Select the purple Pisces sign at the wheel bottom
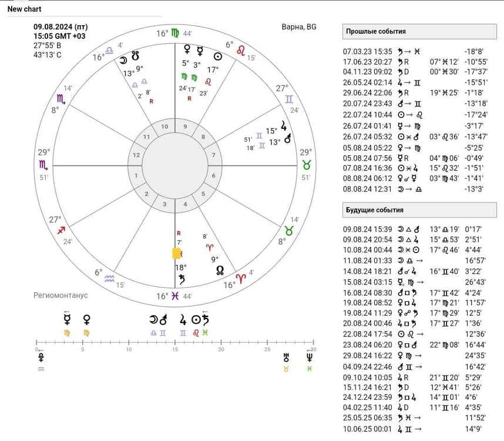Screen dimensions: 504x441 pyautogui.click(x=175, y=296)
